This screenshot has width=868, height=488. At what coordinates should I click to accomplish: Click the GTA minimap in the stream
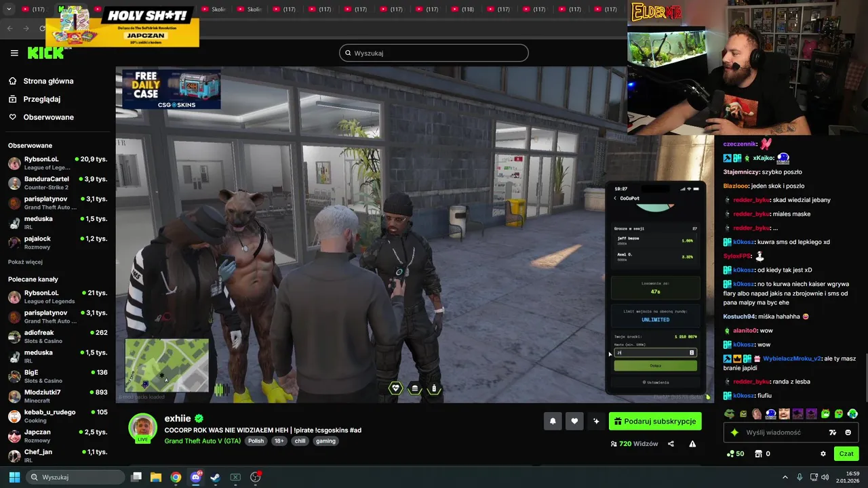167,365
